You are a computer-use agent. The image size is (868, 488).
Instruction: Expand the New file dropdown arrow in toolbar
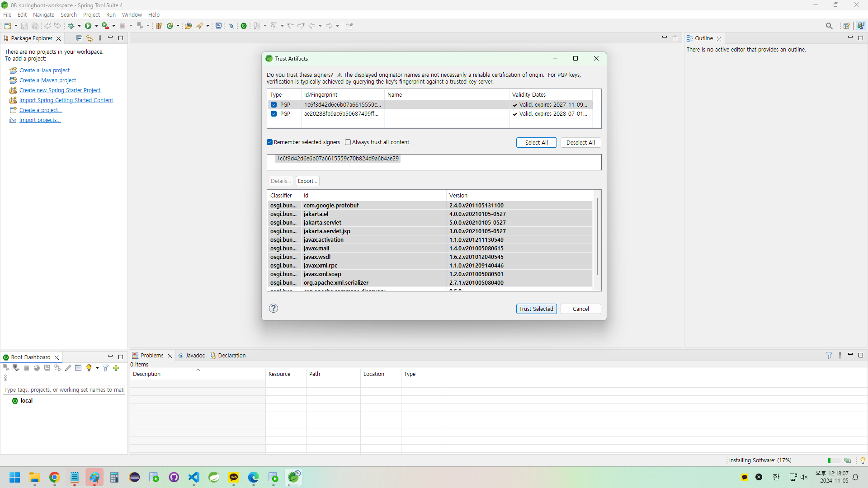point(16,26)
